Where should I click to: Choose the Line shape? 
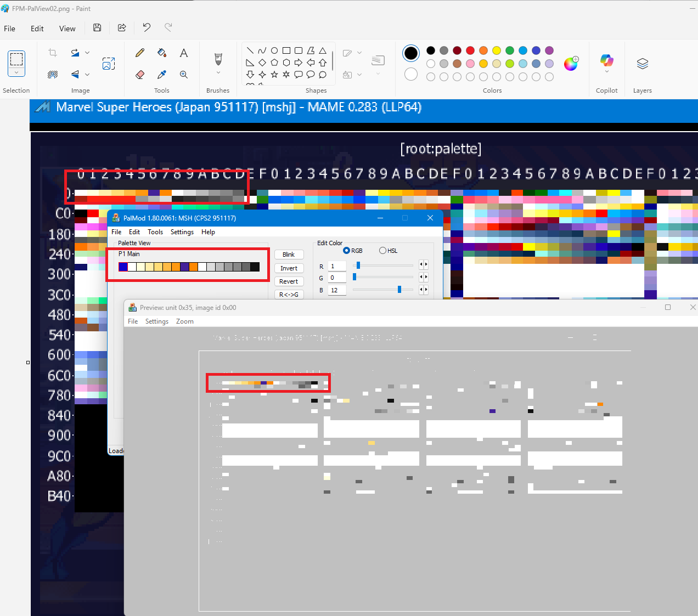(250, 50)
